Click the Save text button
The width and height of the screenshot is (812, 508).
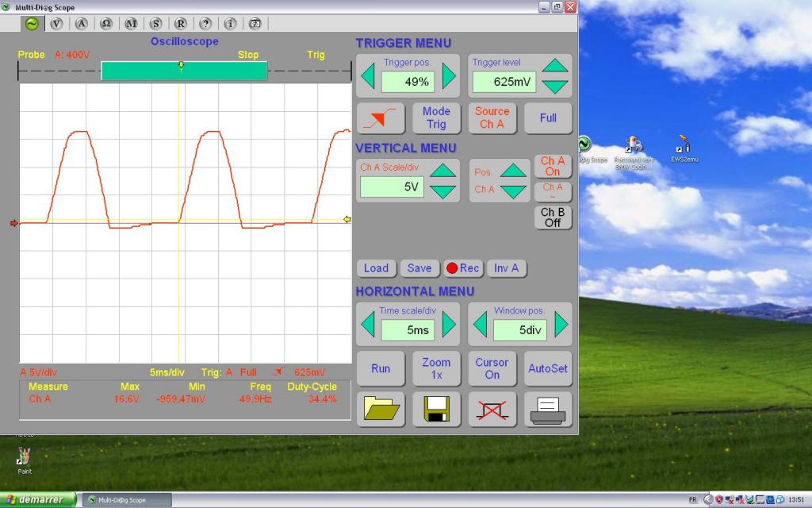pos(419,268)
